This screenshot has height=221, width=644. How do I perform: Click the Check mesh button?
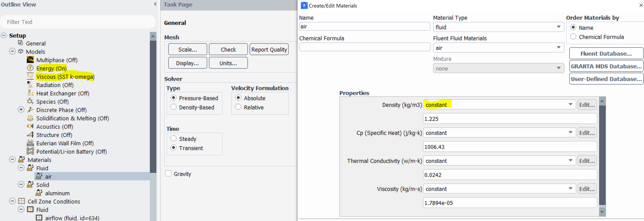[228, 49]
